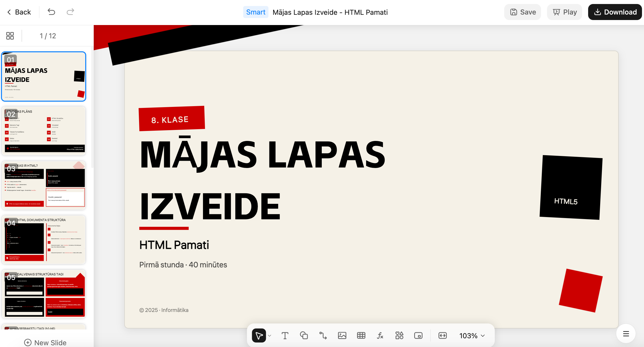
Task: Click the embed media frame icon
Action: point(418,335)
